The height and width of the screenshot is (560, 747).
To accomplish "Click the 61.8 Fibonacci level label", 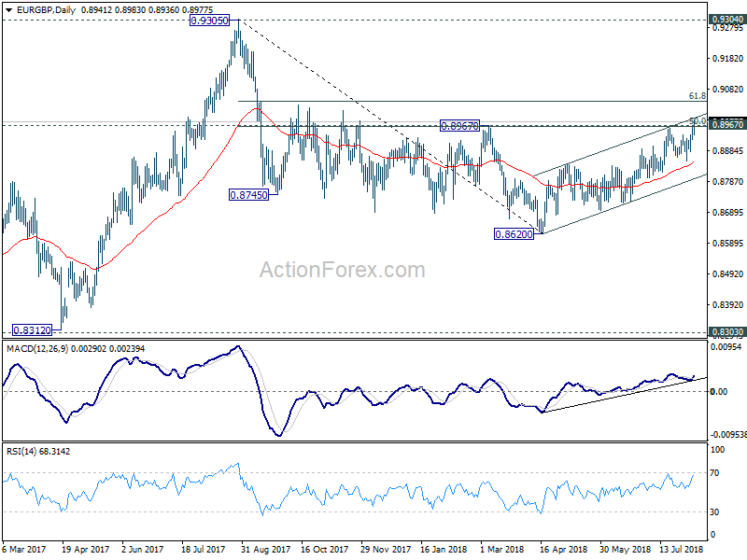I will pos(698,96).
